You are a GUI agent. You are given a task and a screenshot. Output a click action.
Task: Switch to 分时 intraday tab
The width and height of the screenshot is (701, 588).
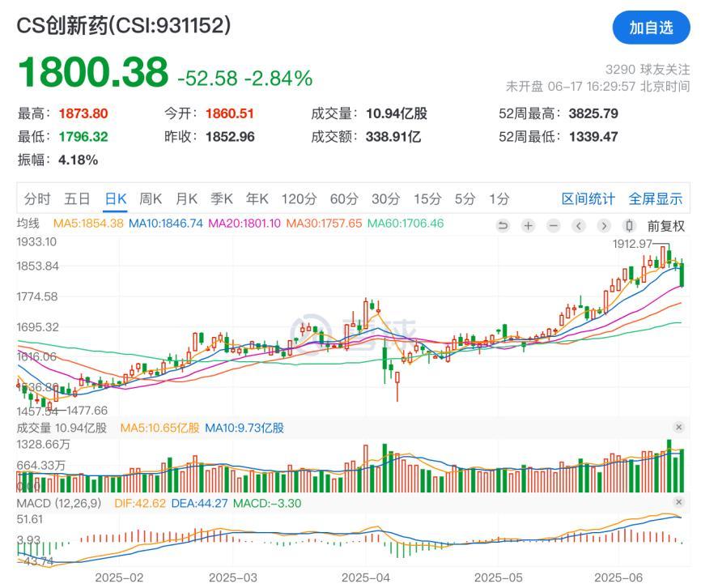point(37,198)
